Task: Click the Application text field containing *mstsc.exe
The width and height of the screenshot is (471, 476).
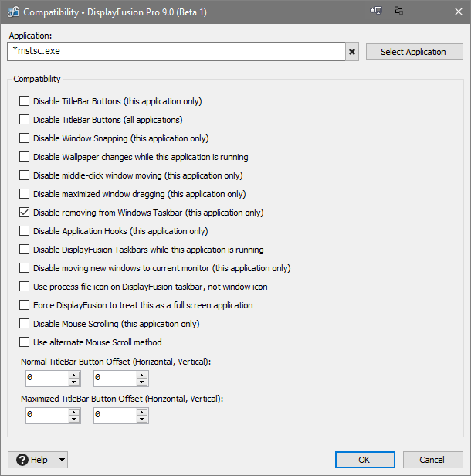Action: coord(175,52)
